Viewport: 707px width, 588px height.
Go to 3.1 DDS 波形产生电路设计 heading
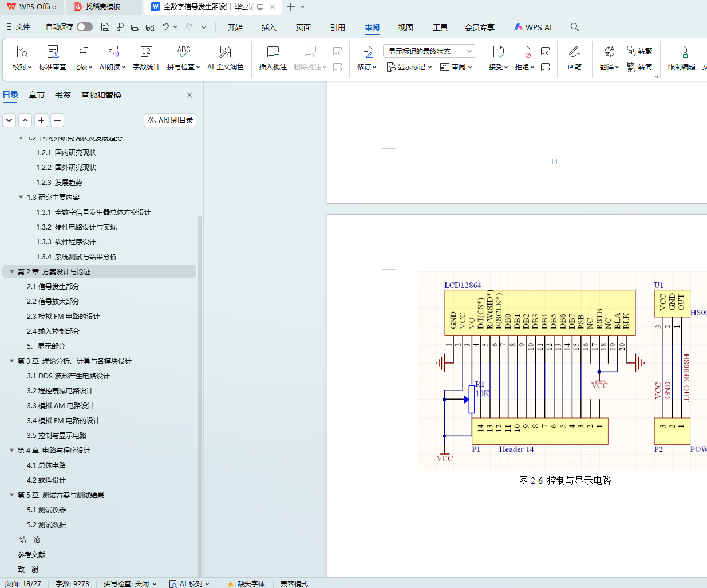pyautogui.click(x=68, y=376)
